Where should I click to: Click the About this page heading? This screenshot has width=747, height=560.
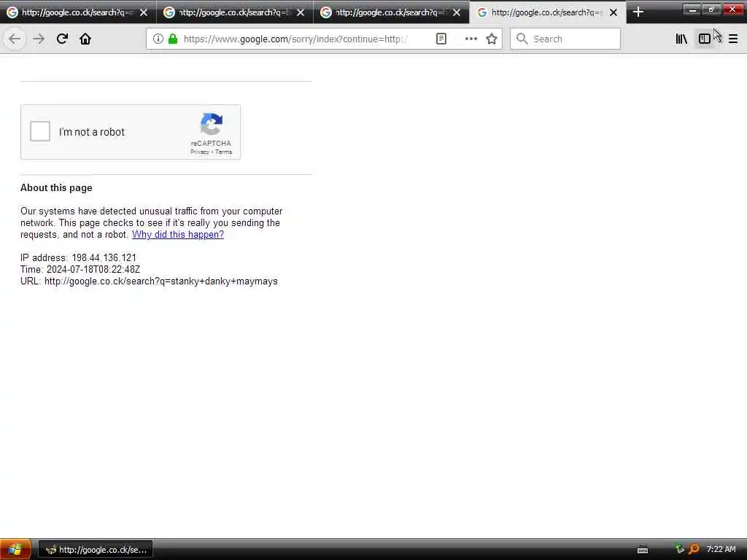coord(56,187)
